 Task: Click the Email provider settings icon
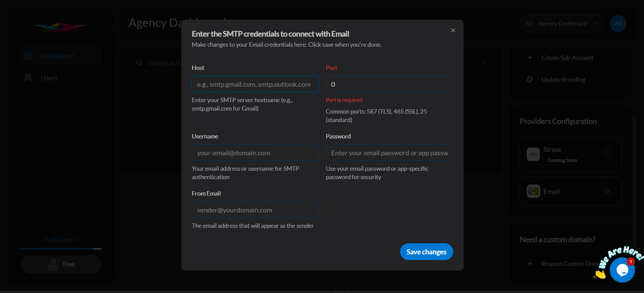click(607, 192)
